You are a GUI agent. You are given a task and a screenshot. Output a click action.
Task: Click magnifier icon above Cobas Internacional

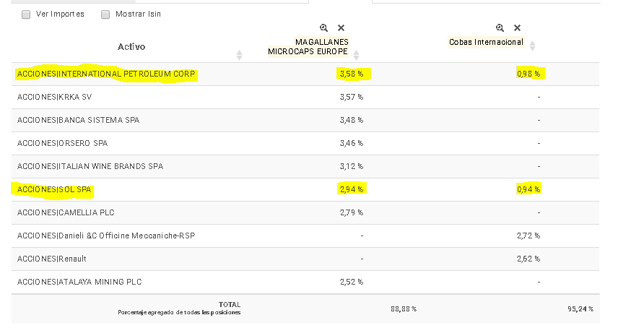pos(500,27)
